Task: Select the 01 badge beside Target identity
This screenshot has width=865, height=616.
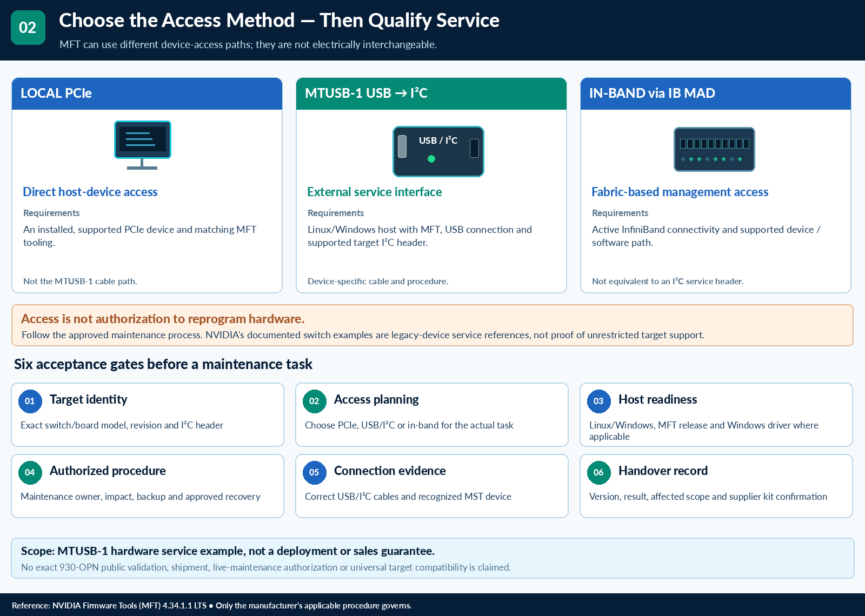Action: (x=30, y=401)
